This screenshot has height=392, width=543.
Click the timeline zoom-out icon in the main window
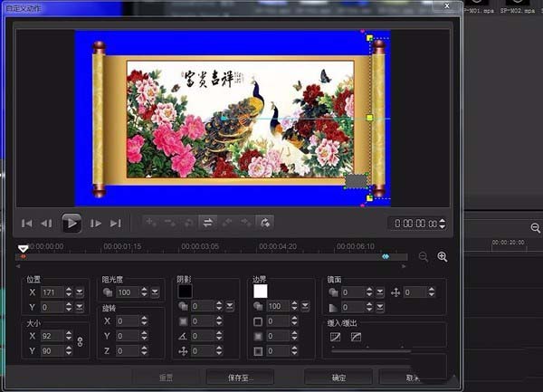536,227
